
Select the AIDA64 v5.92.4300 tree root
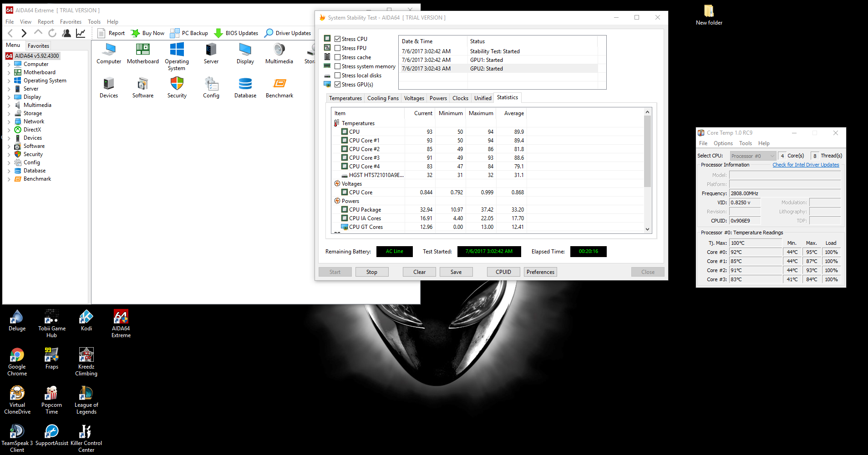[32, 56]
